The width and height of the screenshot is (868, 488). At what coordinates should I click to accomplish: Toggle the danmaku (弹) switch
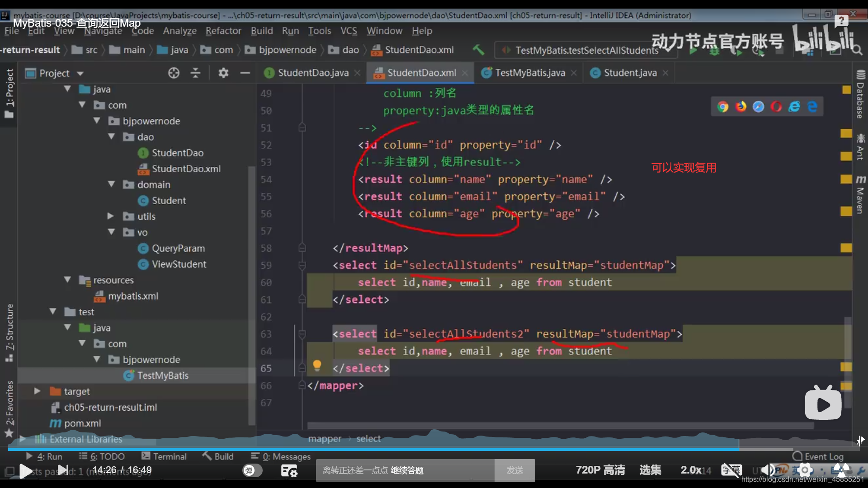(x=252, y=470)
